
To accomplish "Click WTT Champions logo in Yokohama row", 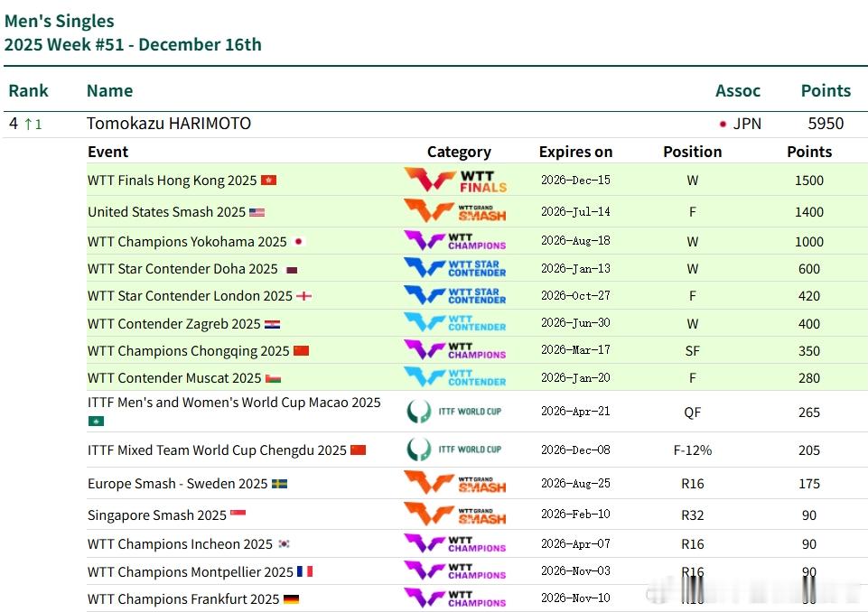I will [455, 241].
